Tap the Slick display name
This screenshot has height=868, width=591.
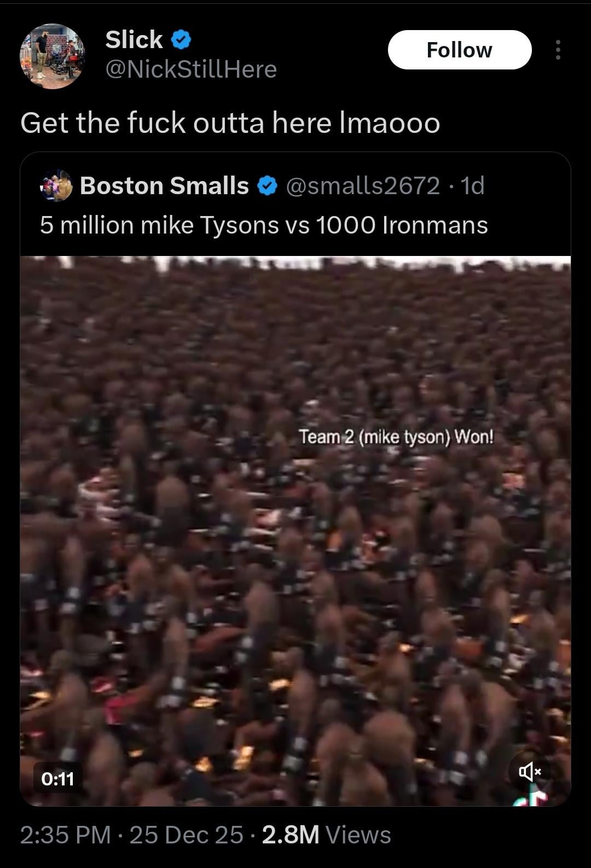tap(134, 39)
